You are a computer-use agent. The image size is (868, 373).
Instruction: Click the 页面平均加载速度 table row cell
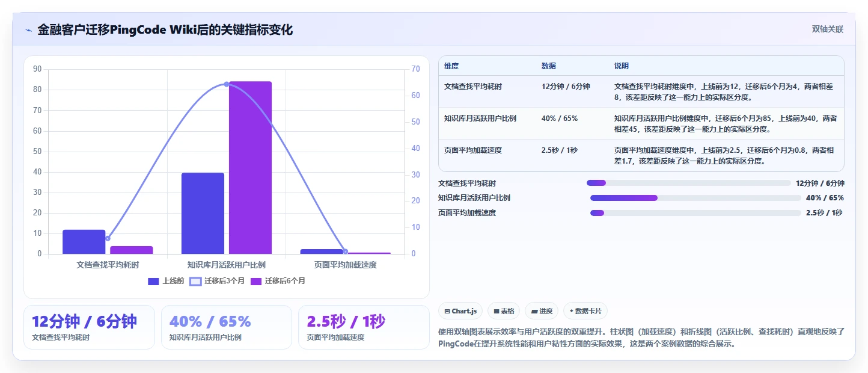(473, 150)
